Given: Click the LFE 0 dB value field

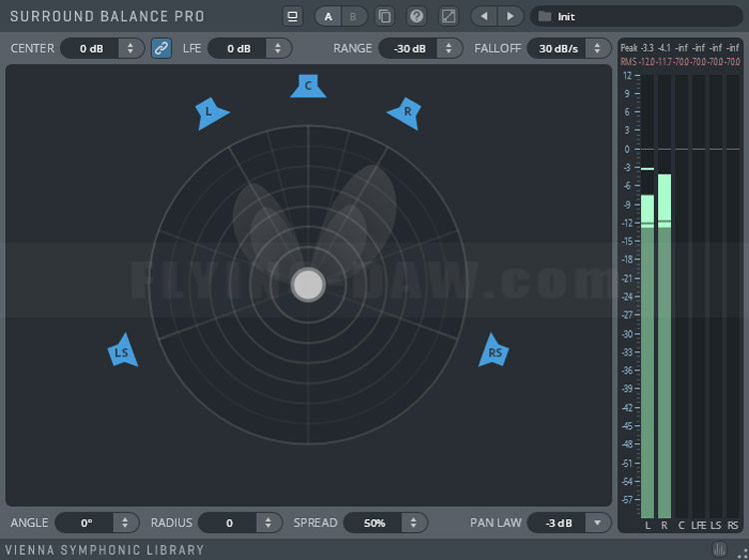Looking at the screenshot, I should pos(239,49).
